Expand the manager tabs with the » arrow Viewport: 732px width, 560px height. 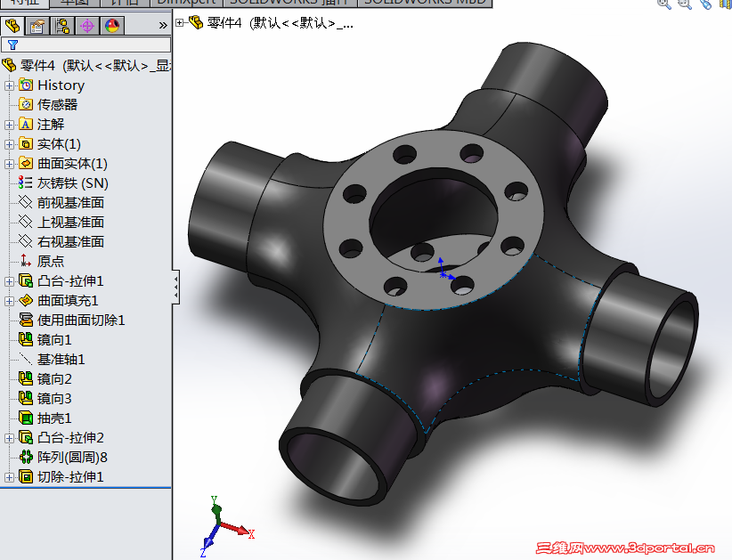pos(162,26)
